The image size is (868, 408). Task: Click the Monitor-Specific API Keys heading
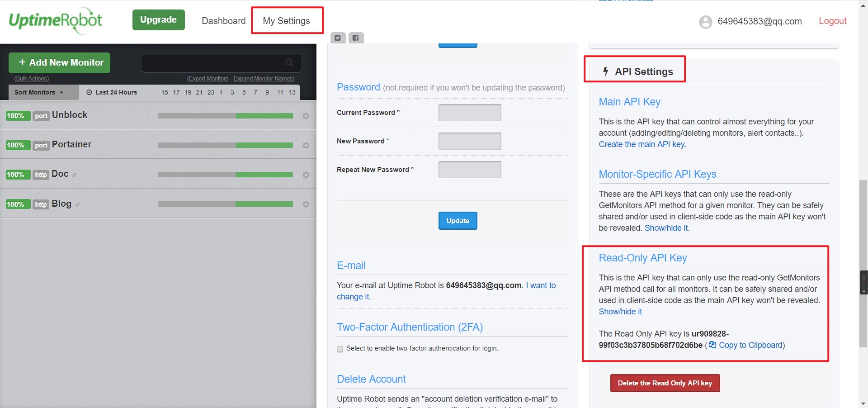pyautogui.click(x=658, y=174)
